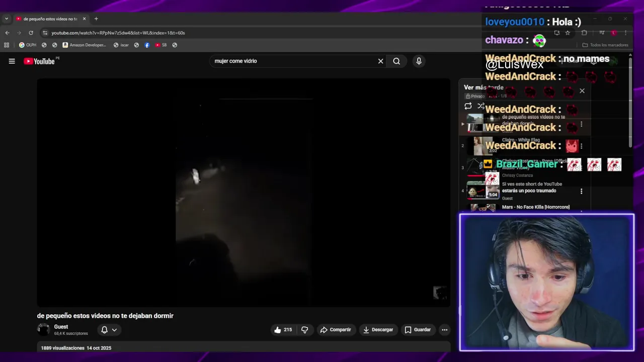
Task: Open the Privado playlist privacy label
Action: (x=475, y=96)
